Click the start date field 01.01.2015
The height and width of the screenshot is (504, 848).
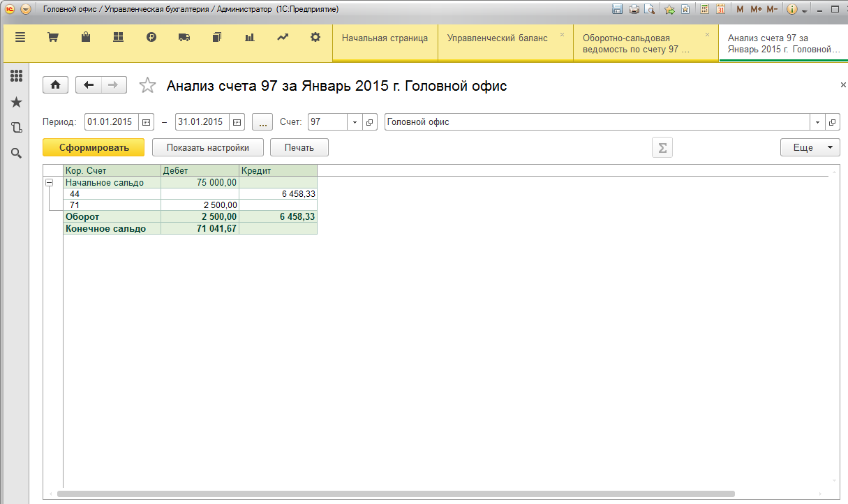[x=112, y=122]
